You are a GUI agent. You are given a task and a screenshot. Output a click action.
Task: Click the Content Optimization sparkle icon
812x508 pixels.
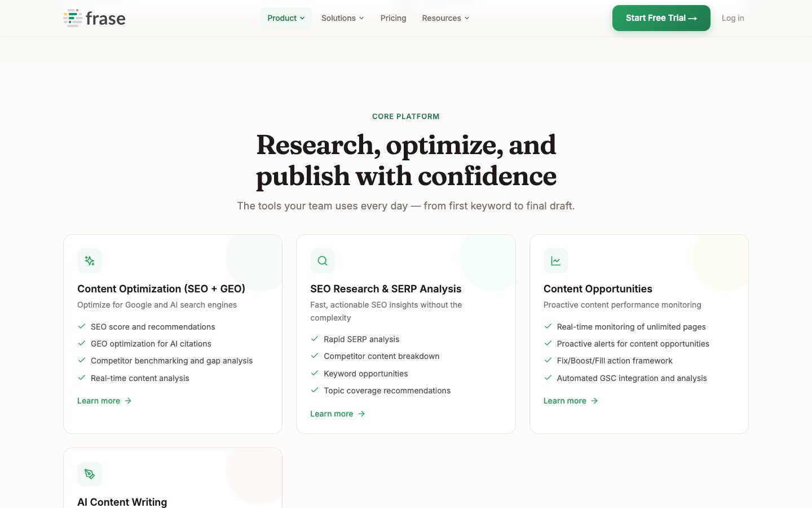click(90, 261)
